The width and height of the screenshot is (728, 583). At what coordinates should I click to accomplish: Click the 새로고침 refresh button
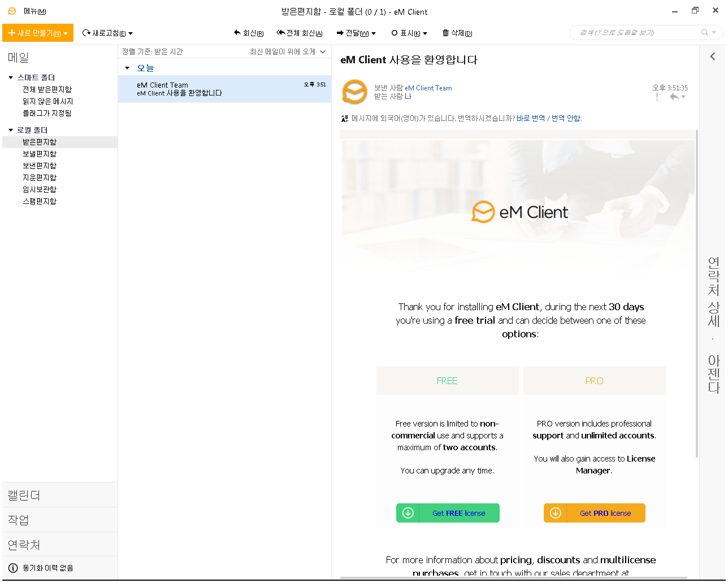pos(104,33)
